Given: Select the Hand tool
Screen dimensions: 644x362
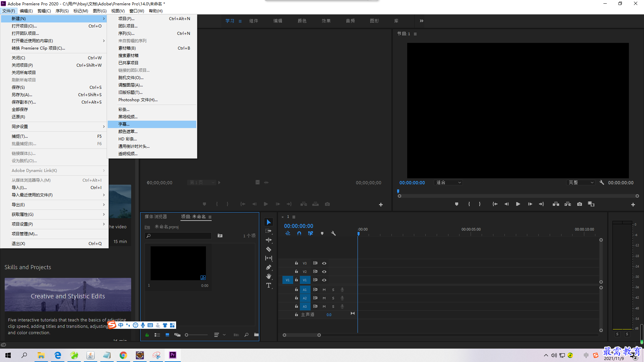Looking at the screenshot, I should click(x=269, y=276).
